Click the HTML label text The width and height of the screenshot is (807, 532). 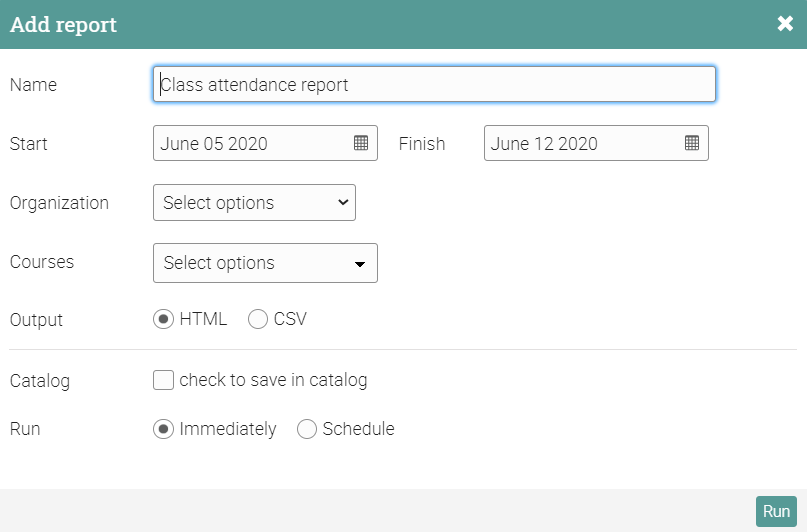pyautogui.click(x=203, y=320)
